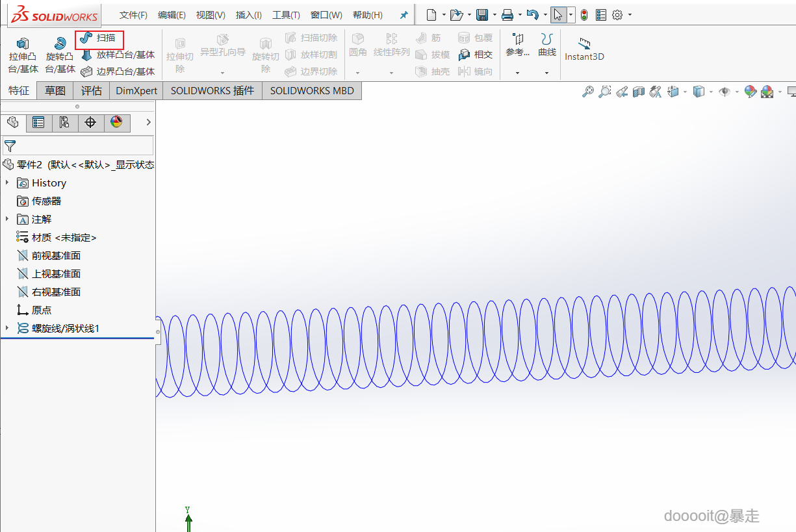The width and height of the screenshot is (796, 532).
Task: Expand the 螺旋线/涡状线1 feature node
Action: (x=7, y=328)
